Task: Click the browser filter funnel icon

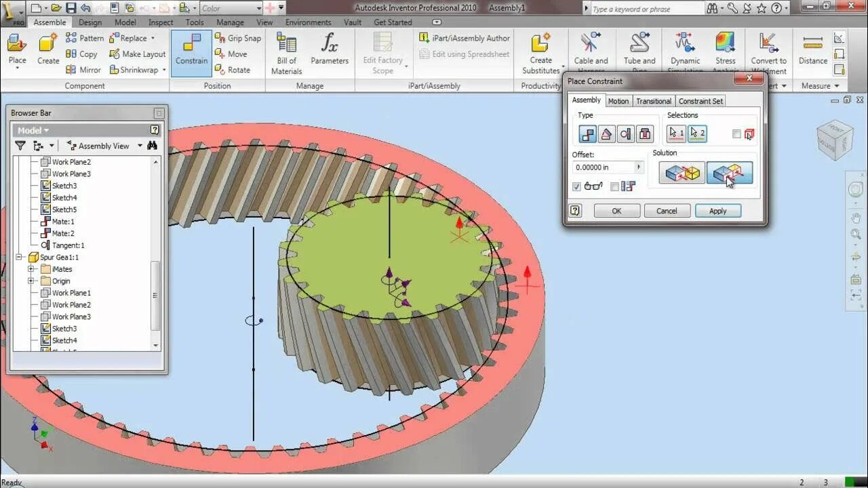Action: click(20, 146)
